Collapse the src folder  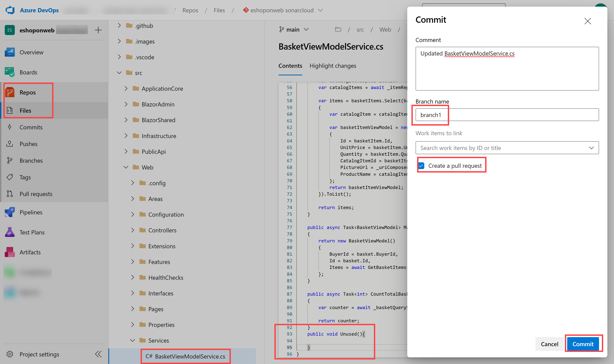119,73
